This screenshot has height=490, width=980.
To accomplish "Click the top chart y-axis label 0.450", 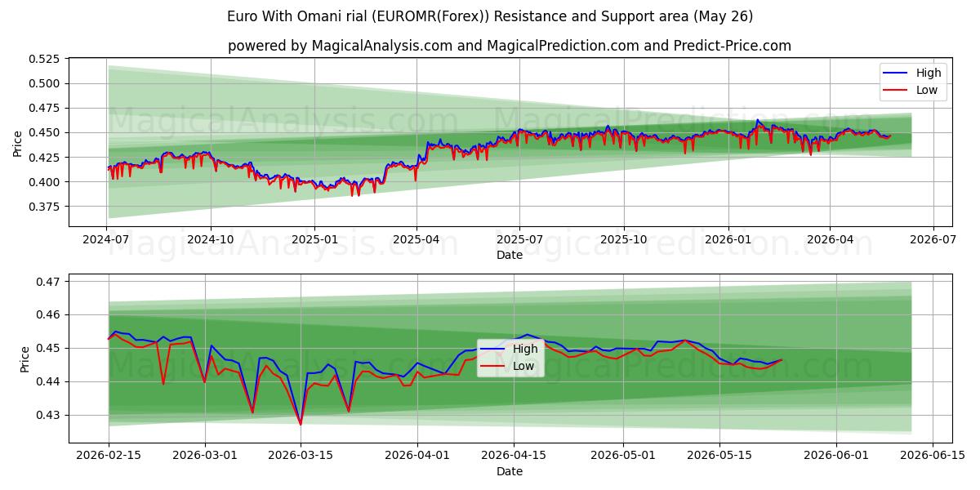I will [44, 132].
